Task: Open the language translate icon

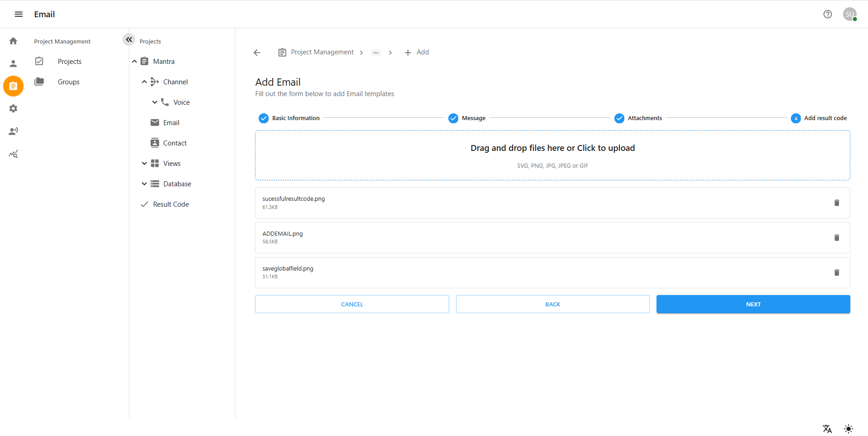Action: [827, 429]
